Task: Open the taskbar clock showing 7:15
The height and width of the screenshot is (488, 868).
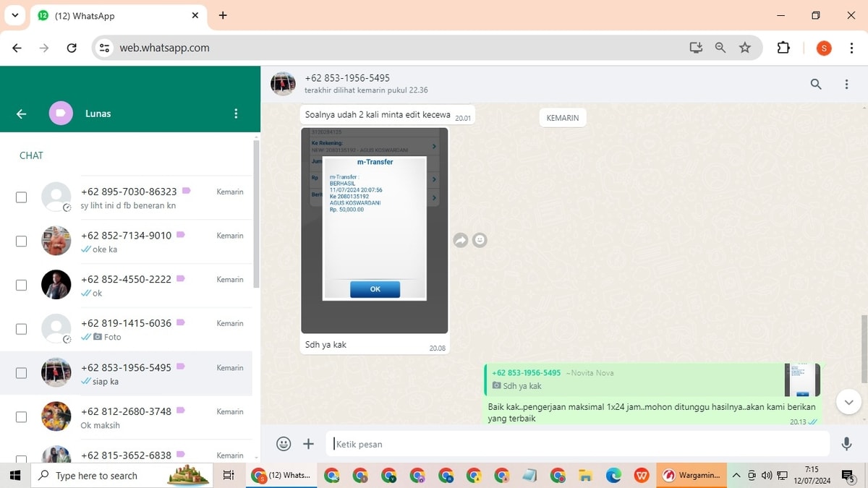Action: [811, 476]
